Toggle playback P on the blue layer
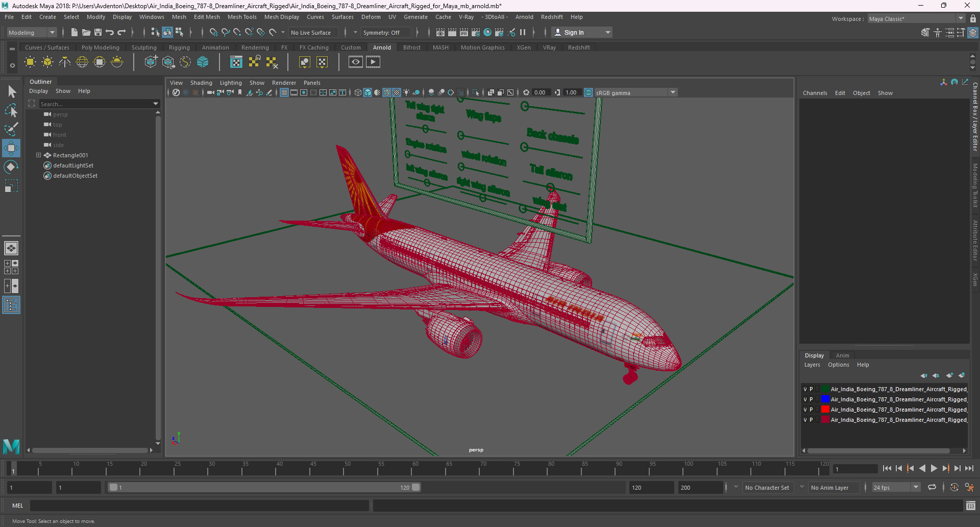The height and width of the screenshot is (527, 980). (x=811, y=399)
